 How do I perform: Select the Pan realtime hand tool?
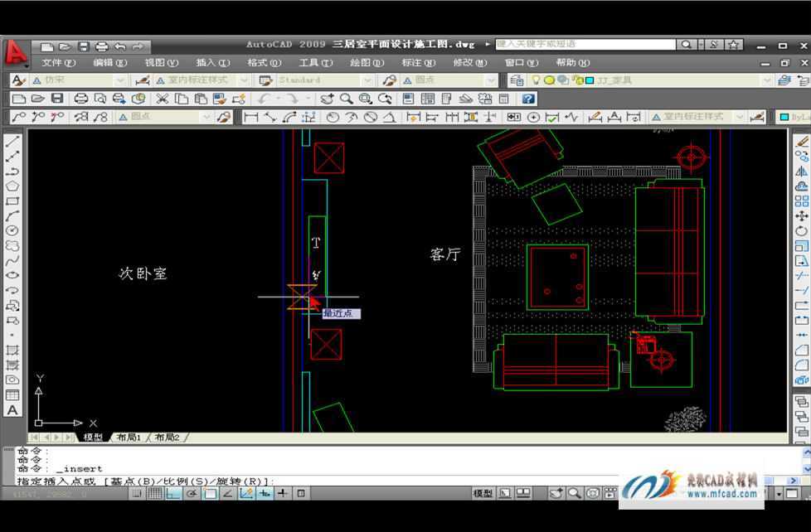point(327,99)
